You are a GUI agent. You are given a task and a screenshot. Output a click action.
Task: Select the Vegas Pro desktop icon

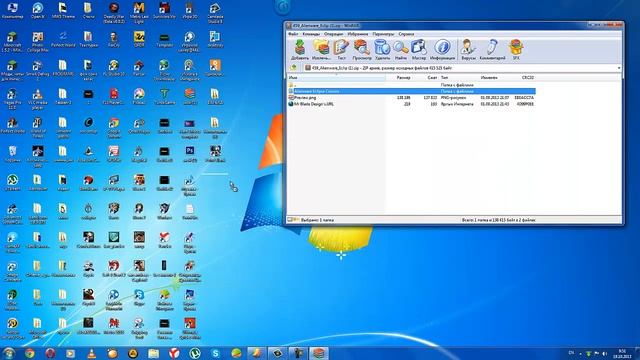click(x=12, y=99)
